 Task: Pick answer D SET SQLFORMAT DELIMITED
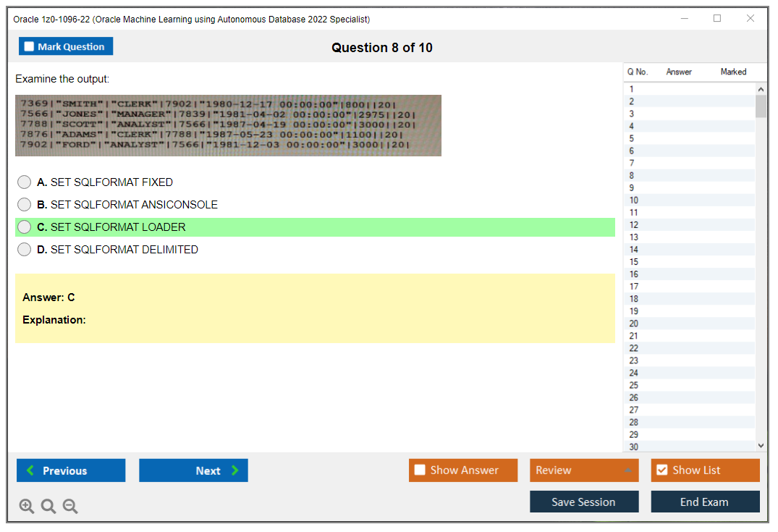[24, 249]
